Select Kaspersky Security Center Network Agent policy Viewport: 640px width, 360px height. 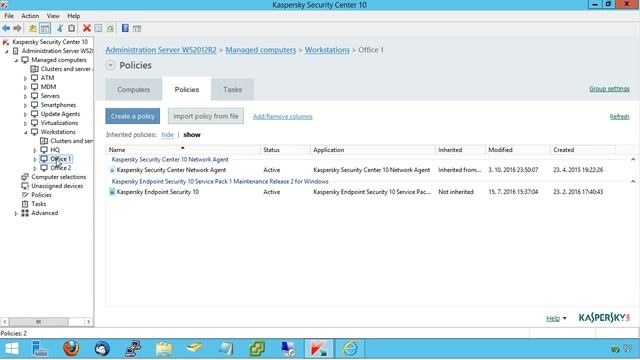pos(171,170)
